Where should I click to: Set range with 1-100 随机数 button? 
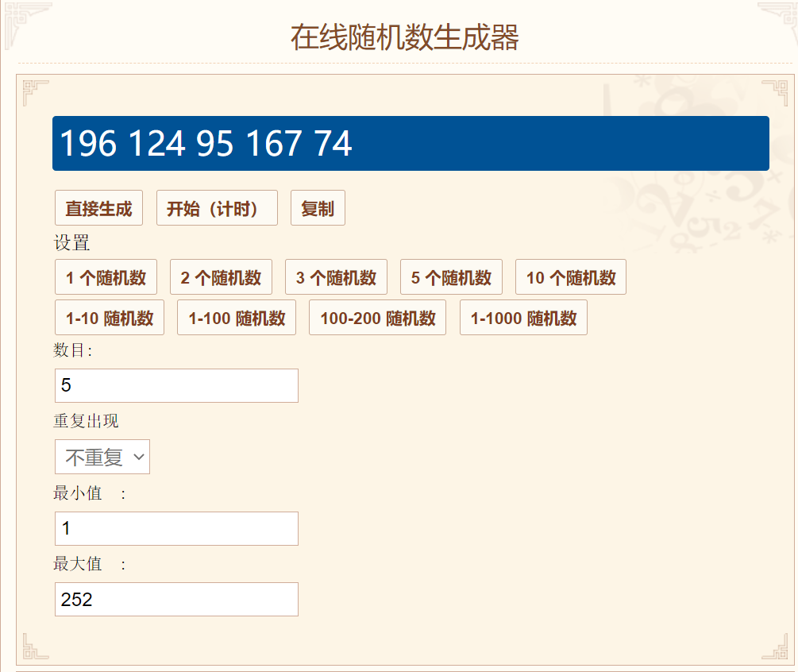[237, 317]
